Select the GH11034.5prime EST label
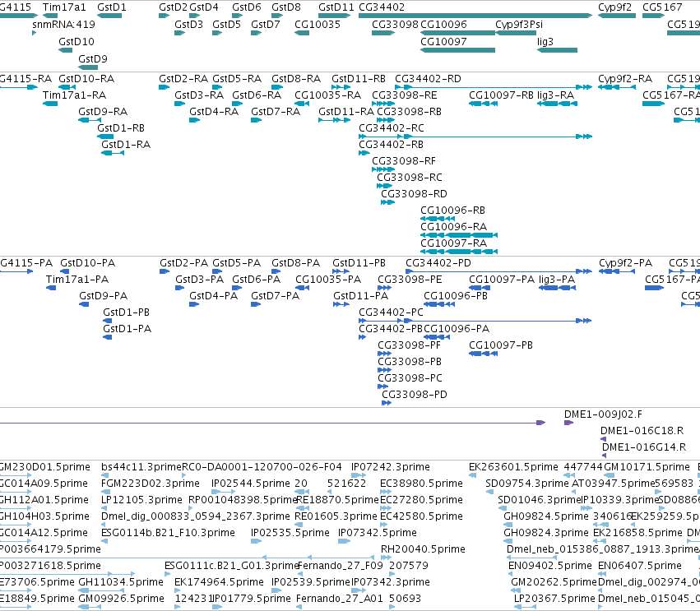Viewport: 700px width, 611px height. point(121,582)
